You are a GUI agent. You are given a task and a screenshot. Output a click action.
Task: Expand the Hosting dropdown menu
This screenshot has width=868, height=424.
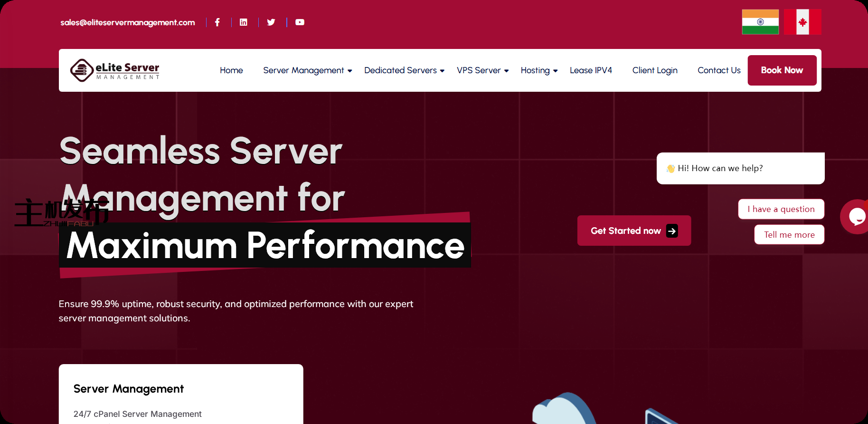click(x=539, y=70)
